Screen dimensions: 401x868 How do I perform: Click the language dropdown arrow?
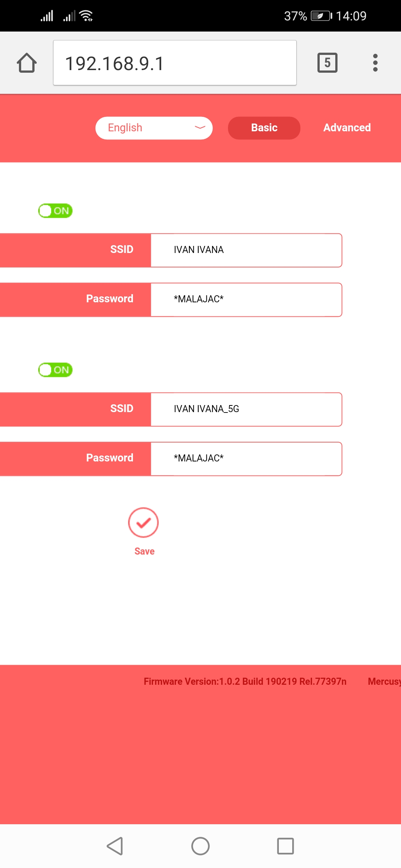[x=200, y=128]
